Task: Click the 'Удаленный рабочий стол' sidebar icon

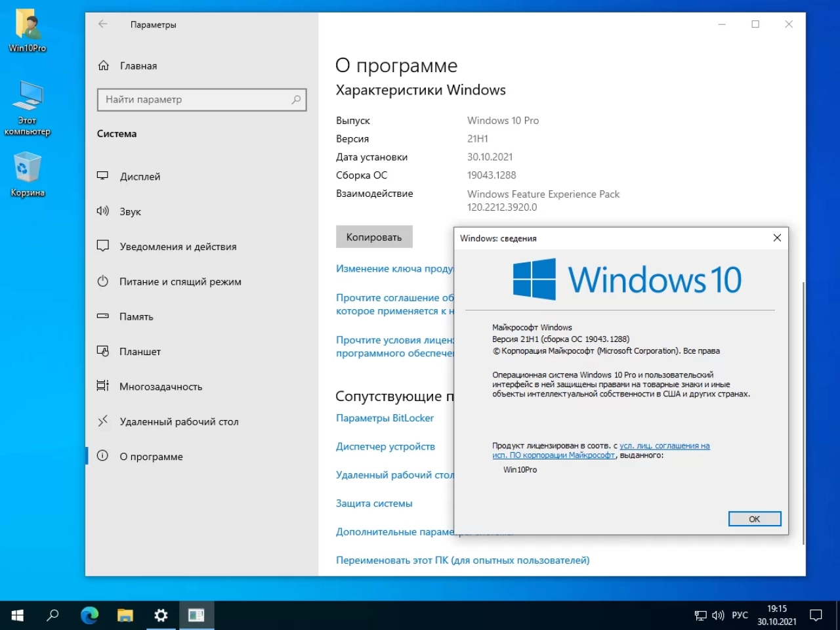Action: [102, 421]
